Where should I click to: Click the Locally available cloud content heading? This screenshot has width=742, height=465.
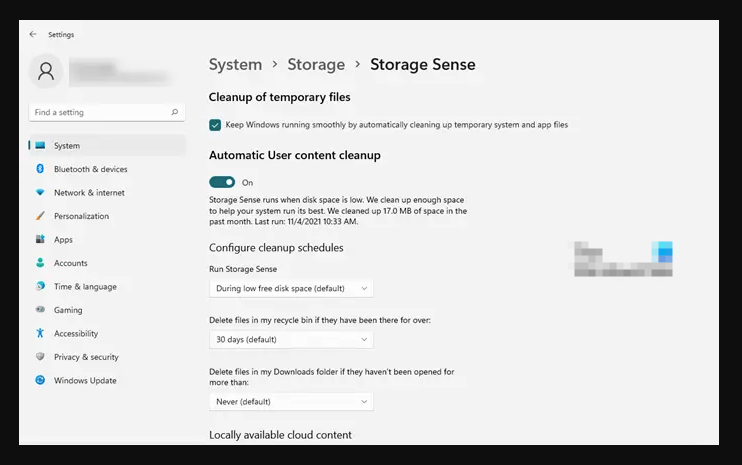click(x=280, y=435)
